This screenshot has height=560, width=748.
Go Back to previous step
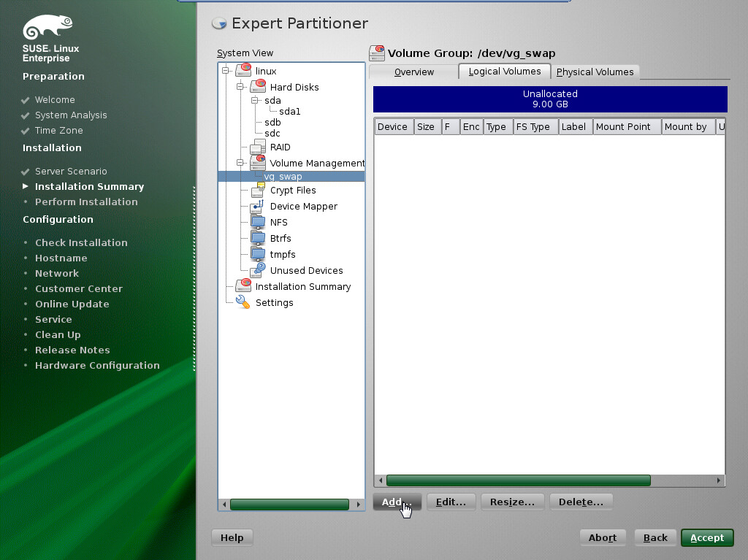tap(655, 537)
